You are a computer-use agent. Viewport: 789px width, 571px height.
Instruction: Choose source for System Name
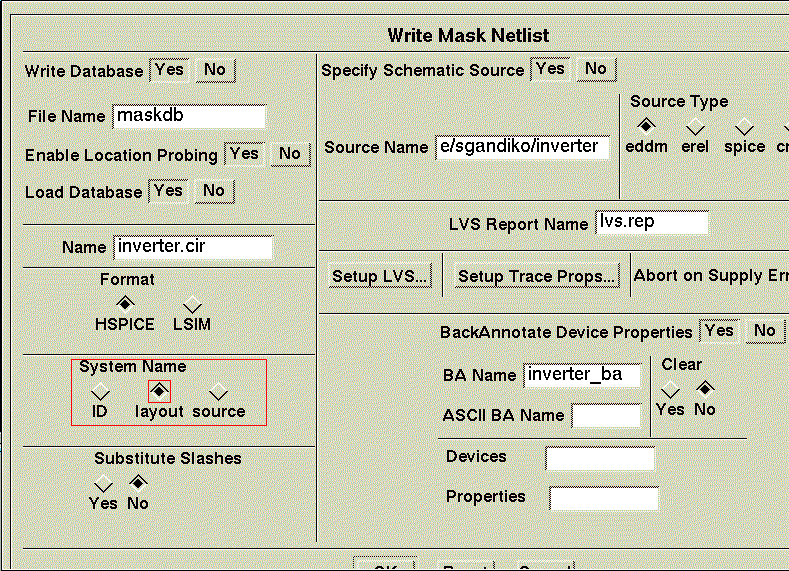[219, 391]
